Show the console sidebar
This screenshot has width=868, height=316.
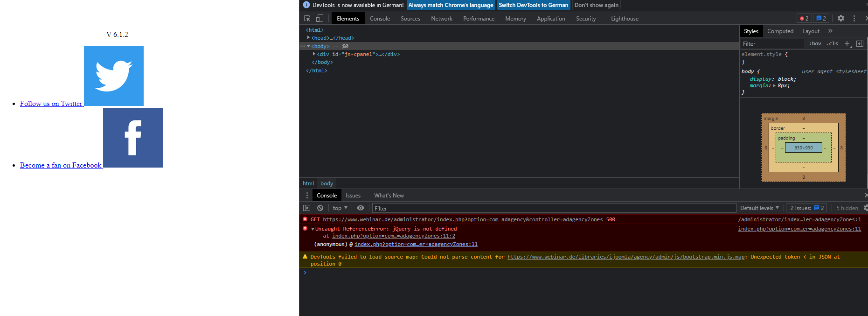306,208
